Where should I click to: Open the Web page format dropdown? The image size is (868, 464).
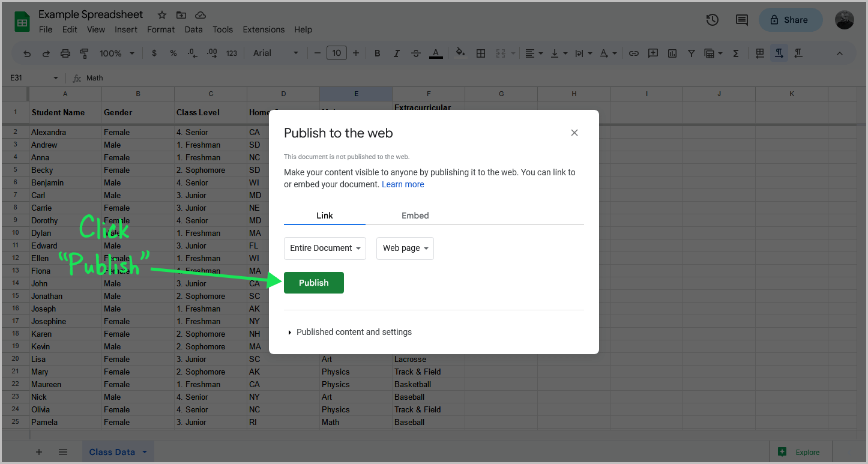(405, 248)
